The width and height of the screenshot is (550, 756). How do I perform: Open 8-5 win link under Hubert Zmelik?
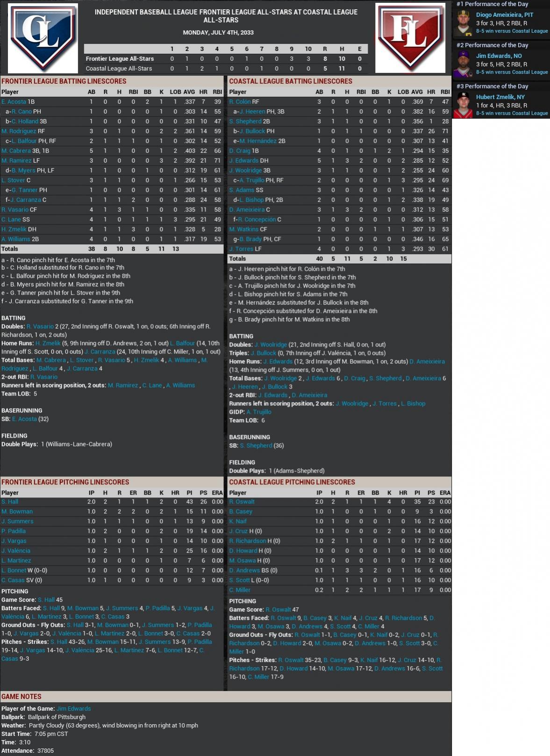point(512,113)
